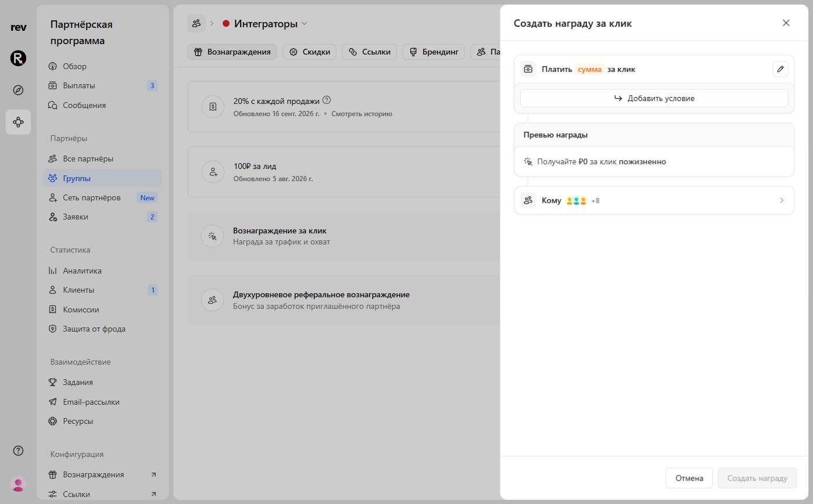Viewport: 813px width, 504px height.
Task: Click the red R workspace icon
Action: pyautogui.click(x=19, y=58)
